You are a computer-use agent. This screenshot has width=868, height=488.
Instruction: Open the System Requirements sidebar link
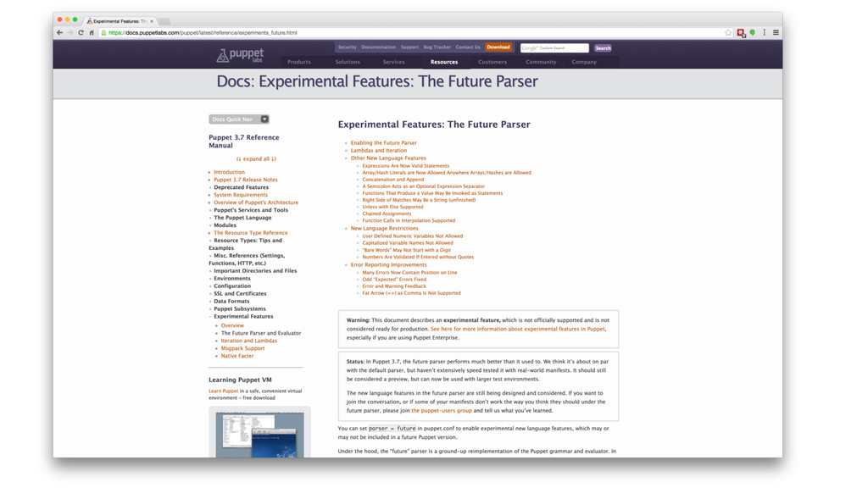[240, 195]
